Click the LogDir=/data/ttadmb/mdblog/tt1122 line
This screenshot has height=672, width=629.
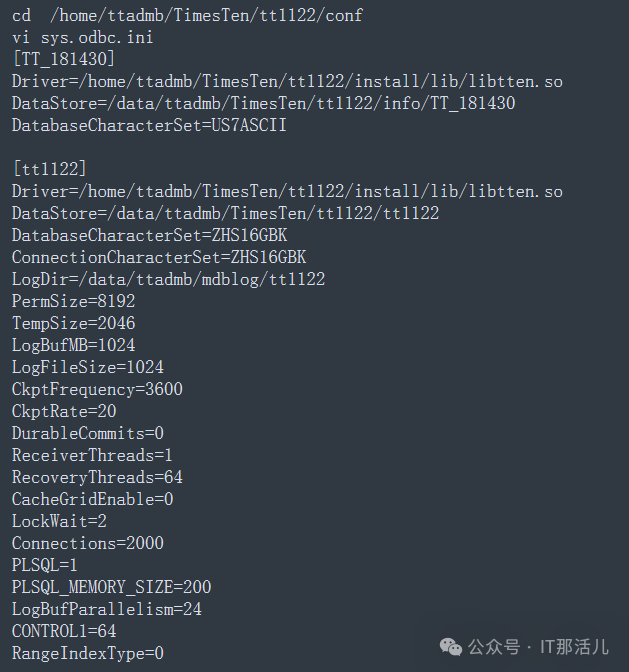[x=168, y=279]
